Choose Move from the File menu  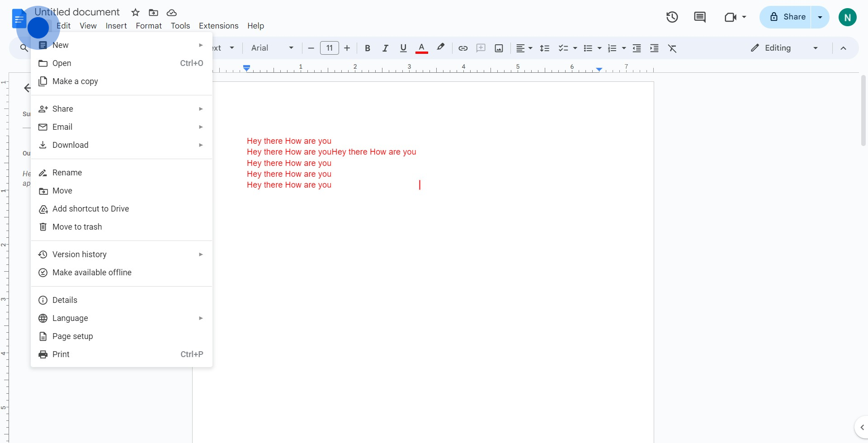pos(122,191)
